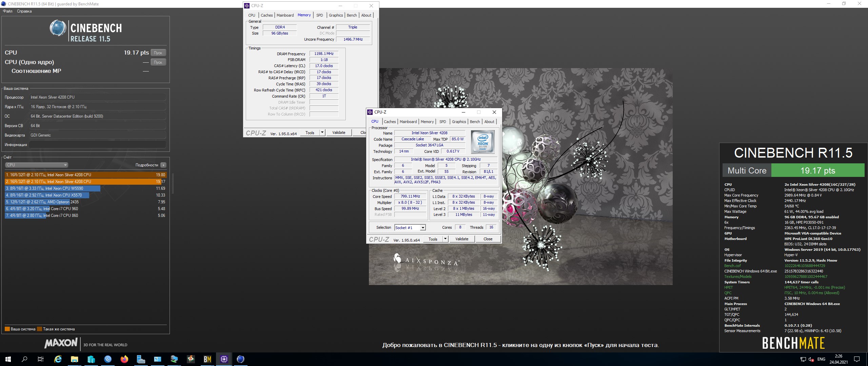
Task: Open Caches tab in the CPU-Z Memory window
Action: click(267, 15)
